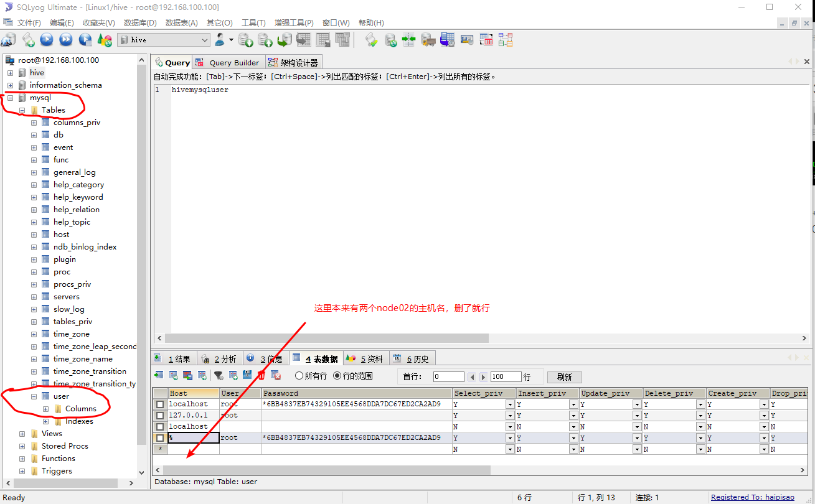The width and height of the screenshot is (815, 504).
Task: Select the filter icon in the table data toolbar
Action: click(x=219, y=376)
